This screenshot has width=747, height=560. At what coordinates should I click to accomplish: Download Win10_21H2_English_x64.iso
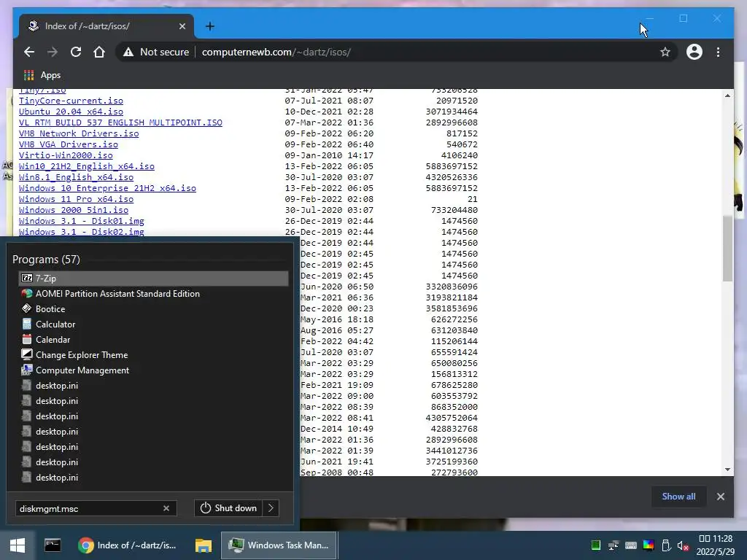point(87,166)
